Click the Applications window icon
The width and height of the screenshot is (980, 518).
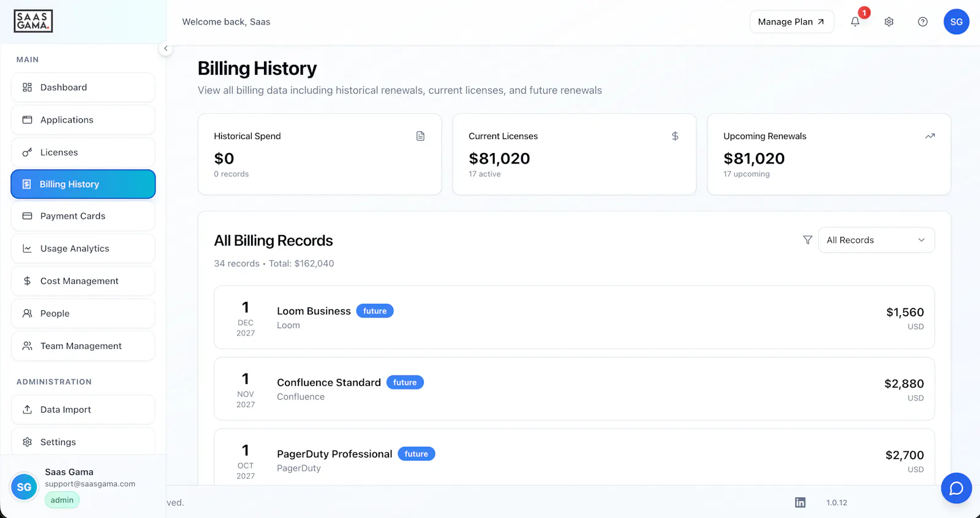27,120
